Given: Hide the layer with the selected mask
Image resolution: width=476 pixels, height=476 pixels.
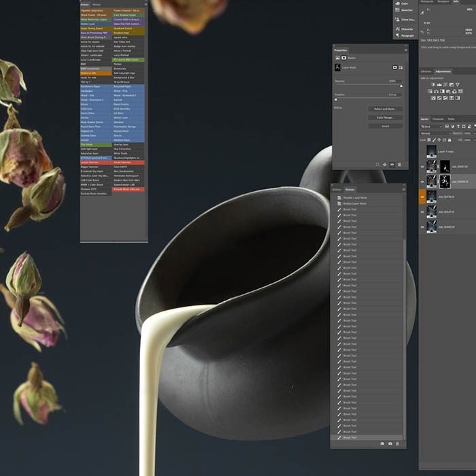Looking at the screenshot, I should point(422,182).
